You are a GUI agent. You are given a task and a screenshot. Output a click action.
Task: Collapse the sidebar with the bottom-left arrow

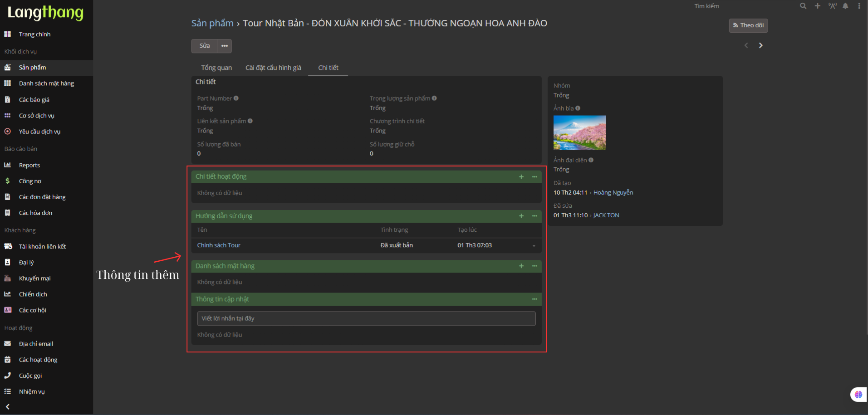click(x=8, y=406)
